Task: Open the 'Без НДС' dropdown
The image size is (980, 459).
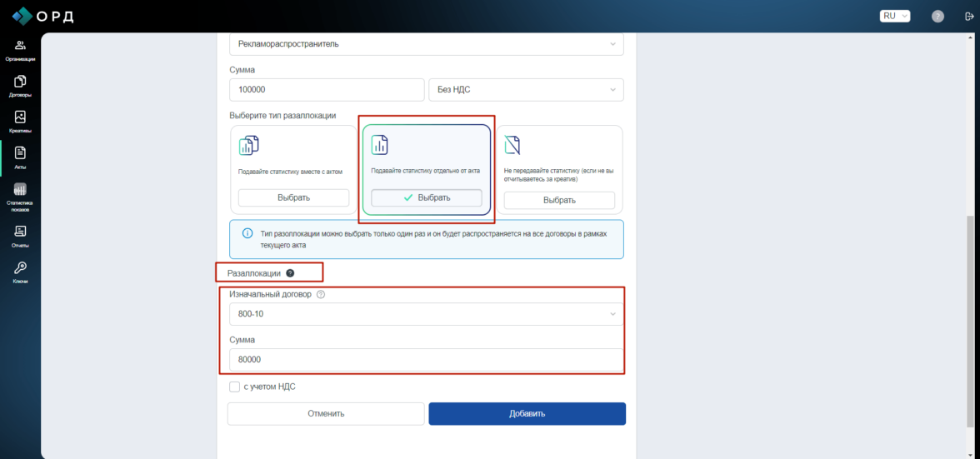Action: (x=526, y=90)
